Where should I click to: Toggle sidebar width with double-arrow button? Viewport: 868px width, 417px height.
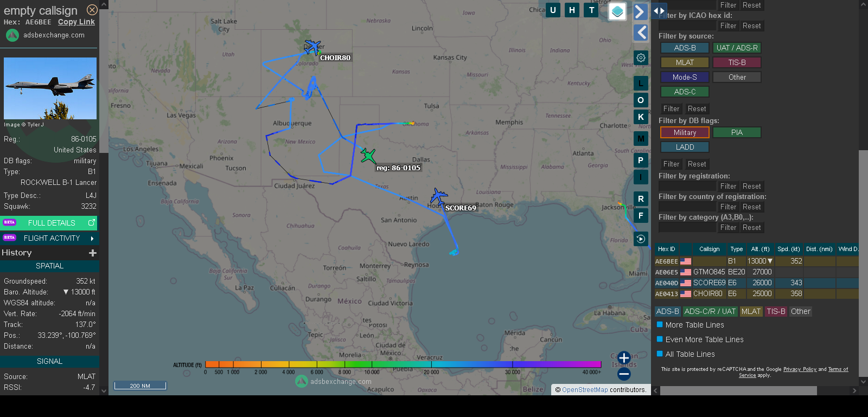[x=659, y=10]
